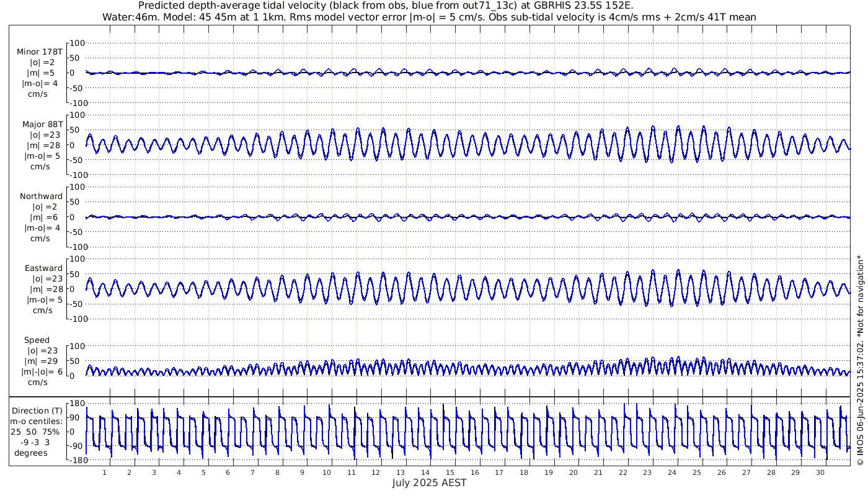Click the "July 2025 AEST" axis title

point(429,483)
